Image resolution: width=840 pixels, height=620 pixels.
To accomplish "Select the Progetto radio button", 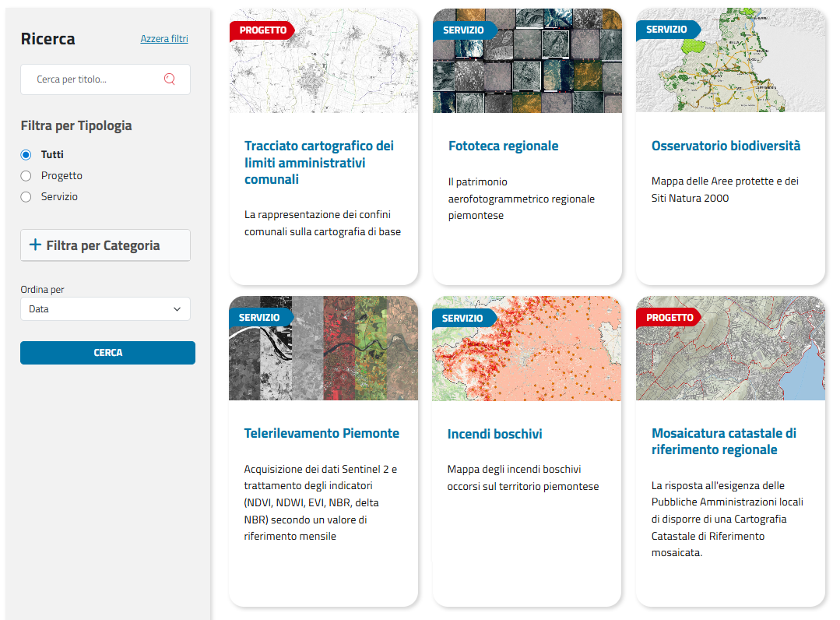I will (26, 176).
